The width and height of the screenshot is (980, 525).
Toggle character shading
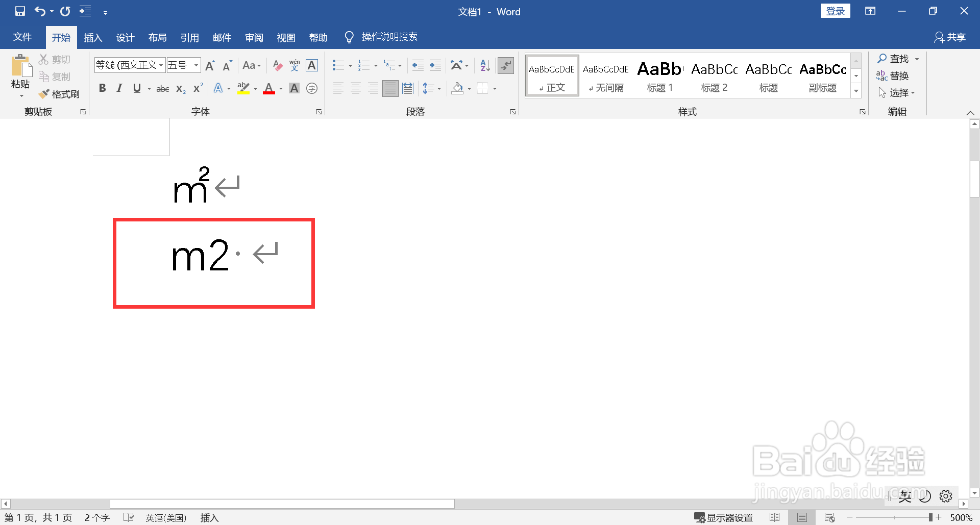coord(294,89)
